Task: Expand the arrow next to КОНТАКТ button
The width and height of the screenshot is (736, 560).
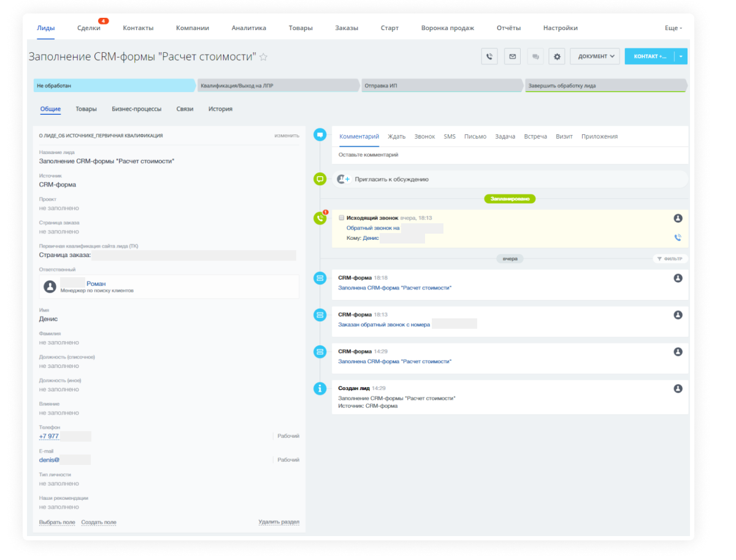Action: [681, 56]
